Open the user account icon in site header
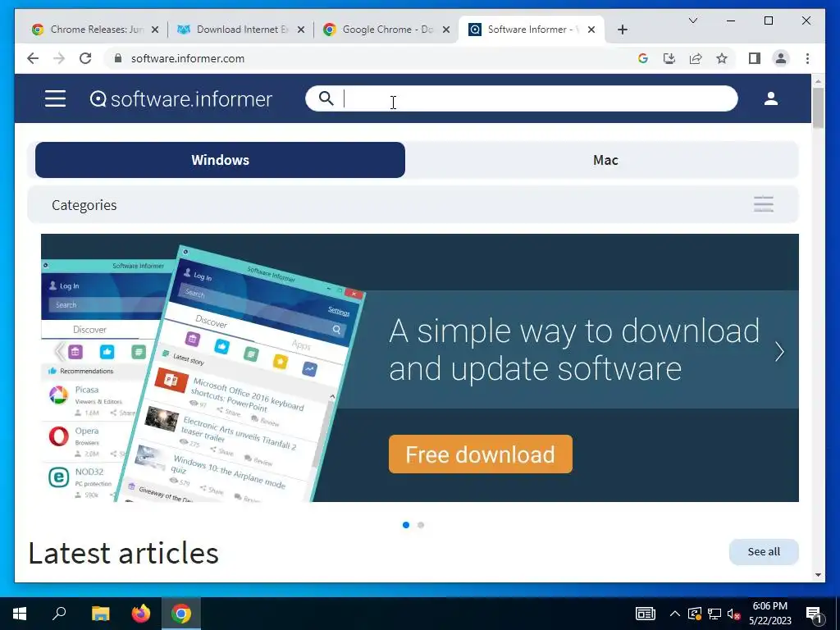Viewport: 840px width, 630px height. tap(771, 98)
